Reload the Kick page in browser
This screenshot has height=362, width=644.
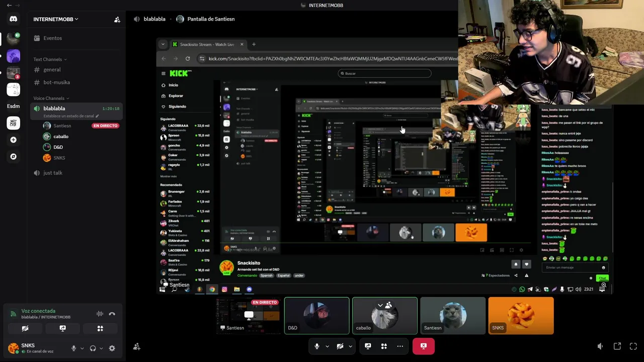click(x=188, y=58)
